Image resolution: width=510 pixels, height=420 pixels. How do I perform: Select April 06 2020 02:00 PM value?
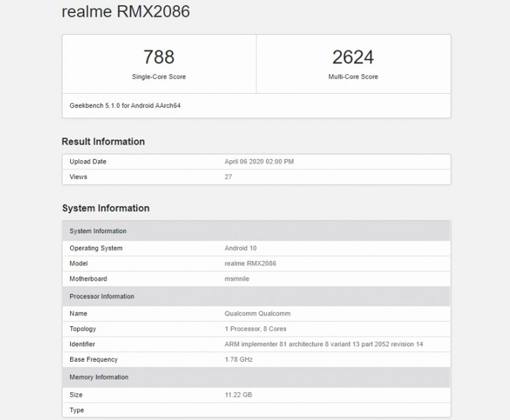[259, 162]
